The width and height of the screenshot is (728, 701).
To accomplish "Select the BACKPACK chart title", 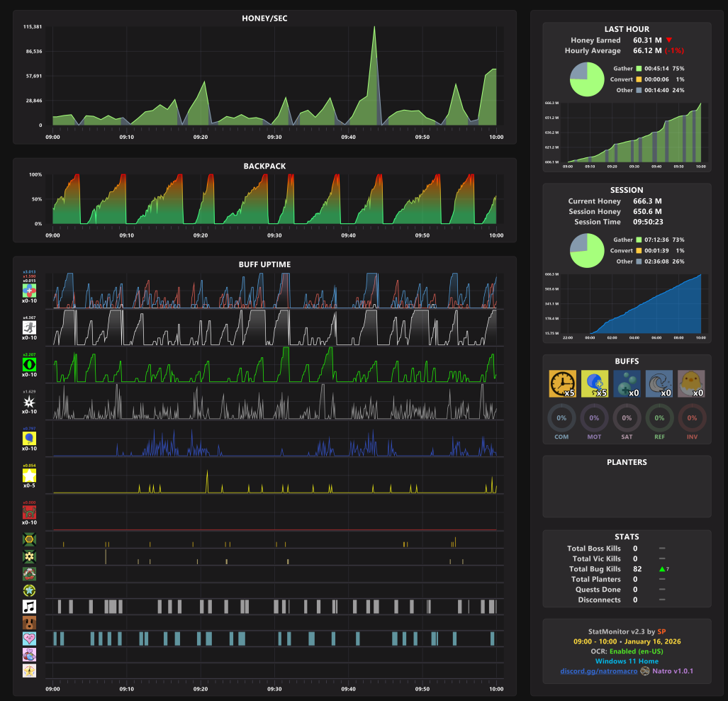I will 264,166.
